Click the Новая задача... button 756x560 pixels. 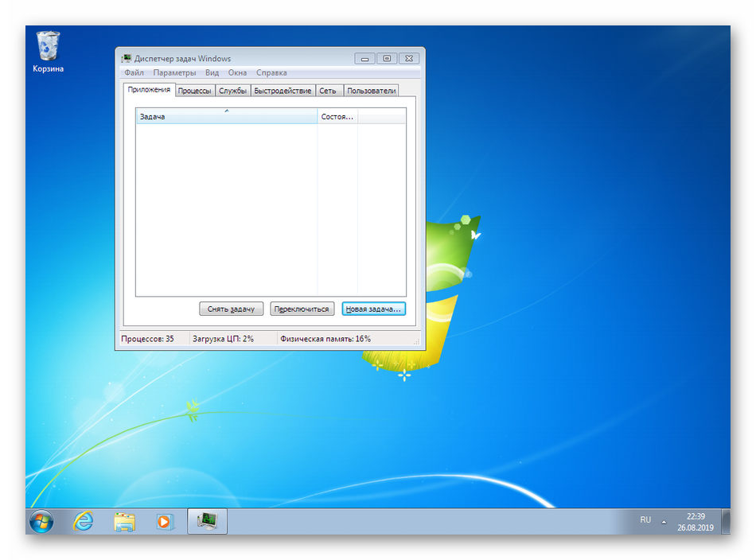pyautogui.click(x=374, y=309)
